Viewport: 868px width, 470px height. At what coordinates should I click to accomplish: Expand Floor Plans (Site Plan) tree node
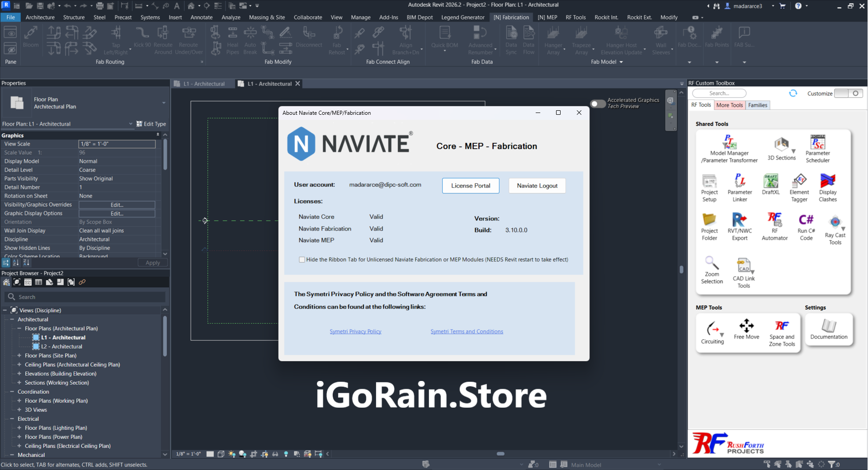19,356
